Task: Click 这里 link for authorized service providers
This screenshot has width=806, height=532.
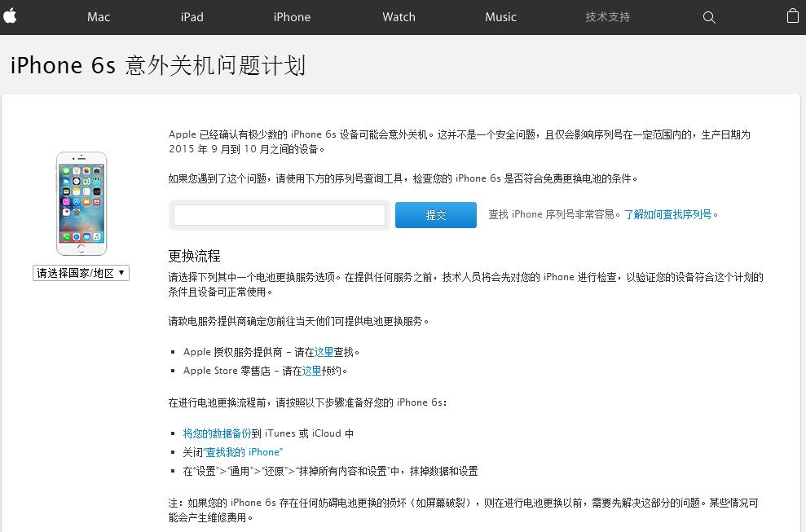Action: [324, 352]
